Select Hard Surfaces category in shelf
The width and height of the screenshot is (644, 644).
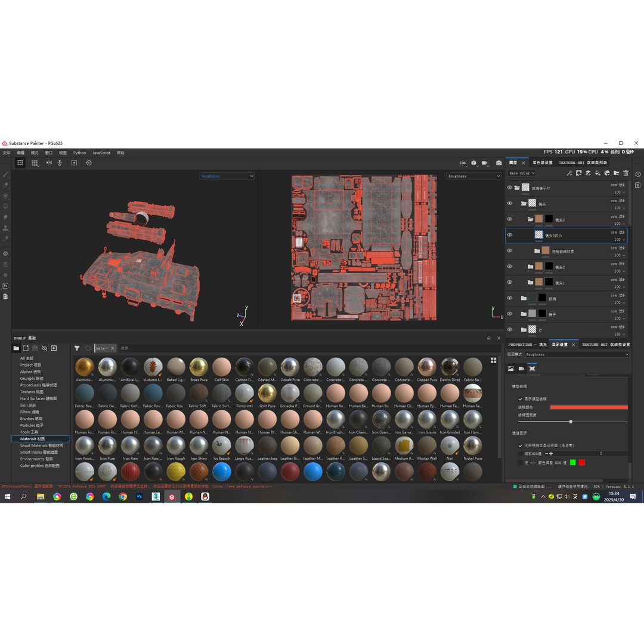point(39,398)
